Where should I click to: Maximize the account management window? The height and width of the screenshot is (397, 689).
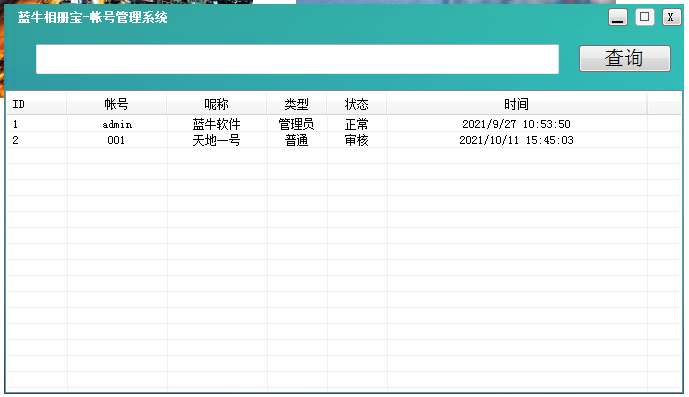click(x=645, y=18)
